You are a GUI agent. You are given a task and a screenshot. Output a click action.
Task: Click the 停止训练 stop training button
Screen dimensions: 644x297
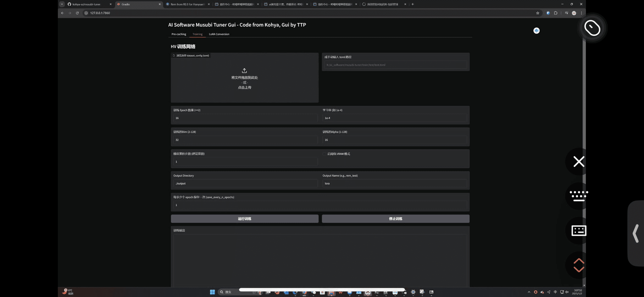click(x=396, y=219)
